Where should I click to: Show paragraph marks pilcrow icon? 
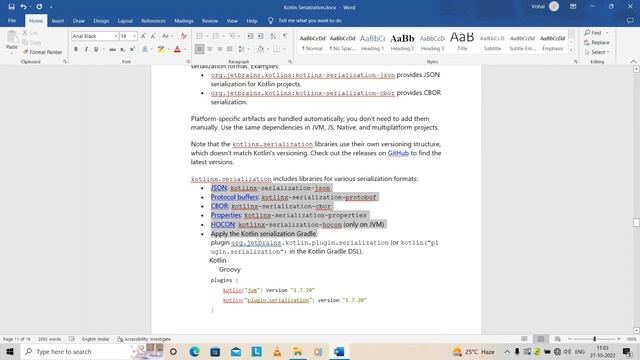click(285, 36)
